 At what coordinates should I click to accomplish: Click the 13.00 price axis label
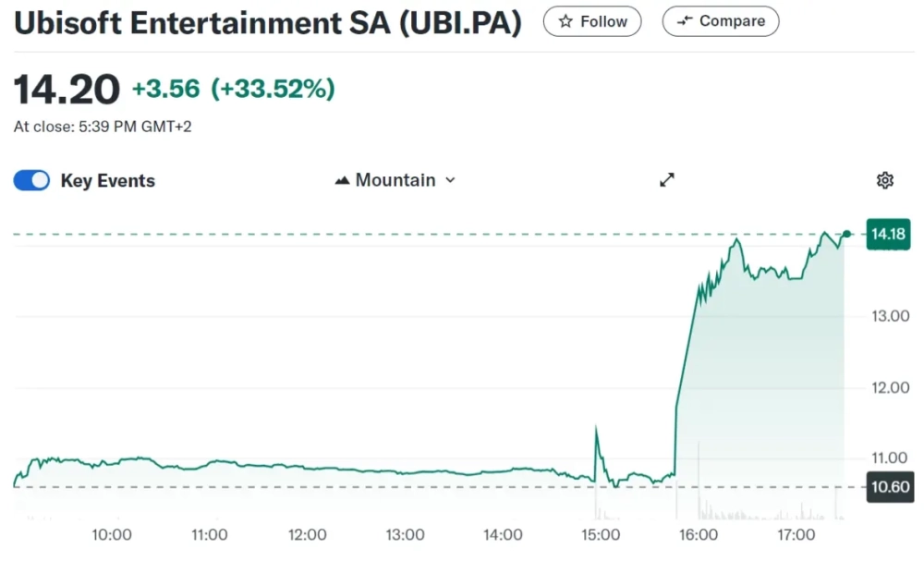pyautogui.click(x=891, y=316)
